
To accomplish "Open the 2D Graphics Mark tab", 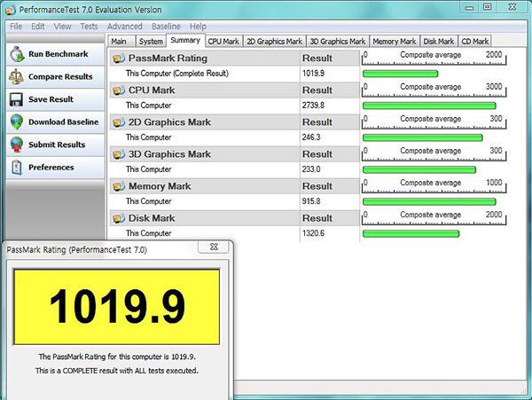I will [275, 41].
